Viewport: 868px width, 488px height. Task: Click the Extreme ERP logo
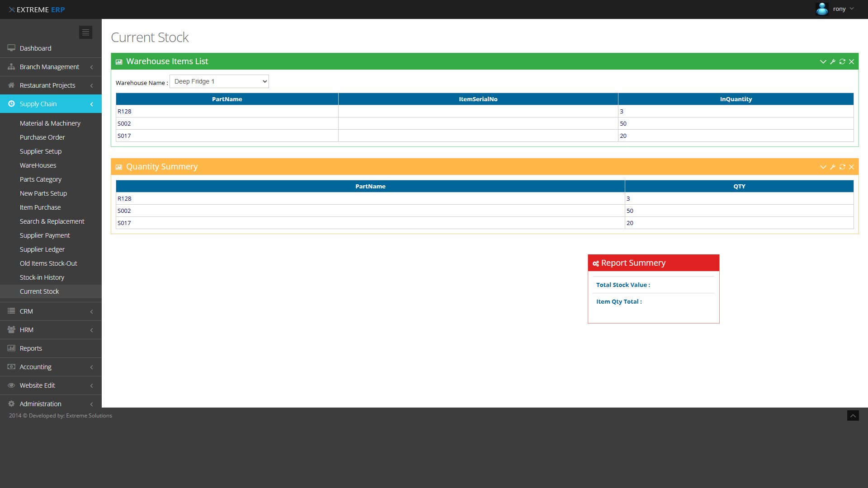tap(37, 9)
